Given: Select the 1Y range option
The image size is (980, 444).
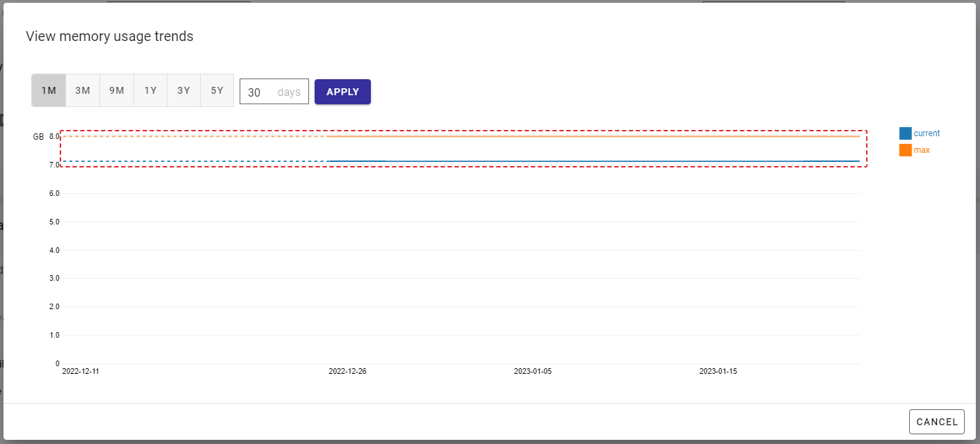Looking at the screenshot, I should click(150, 91).
